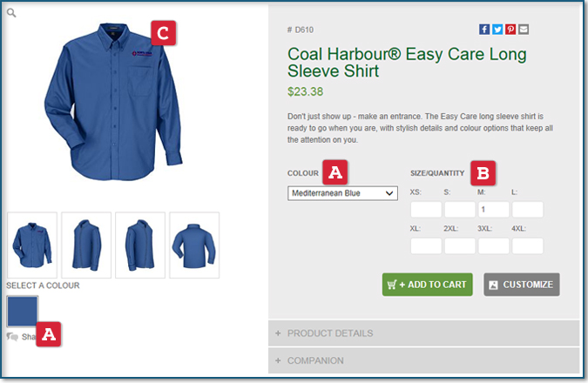Expand the Product Details section
This screenshot has height=383, width=588.
pos(423,333)
